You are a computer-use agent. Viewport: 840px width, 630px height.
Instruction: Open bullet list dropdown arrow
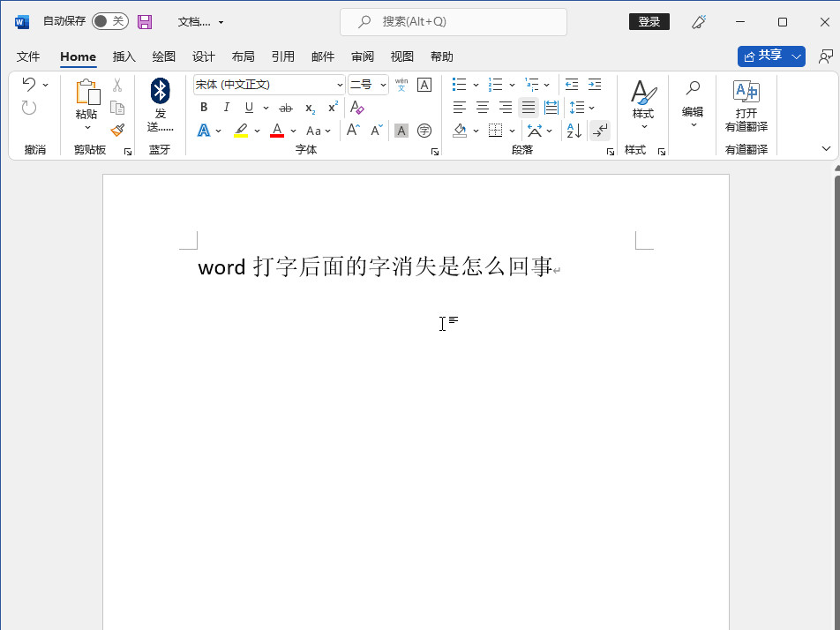pyautogui.click(x=476, y=85)
